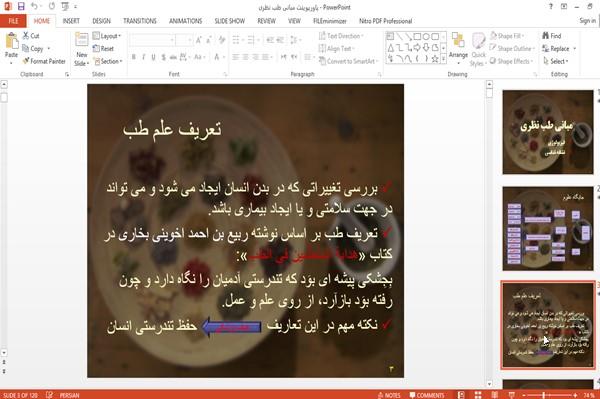Toggle Italic formatting
The width and height of the screenshot is (600, 399).
click(x=143, y=57)
